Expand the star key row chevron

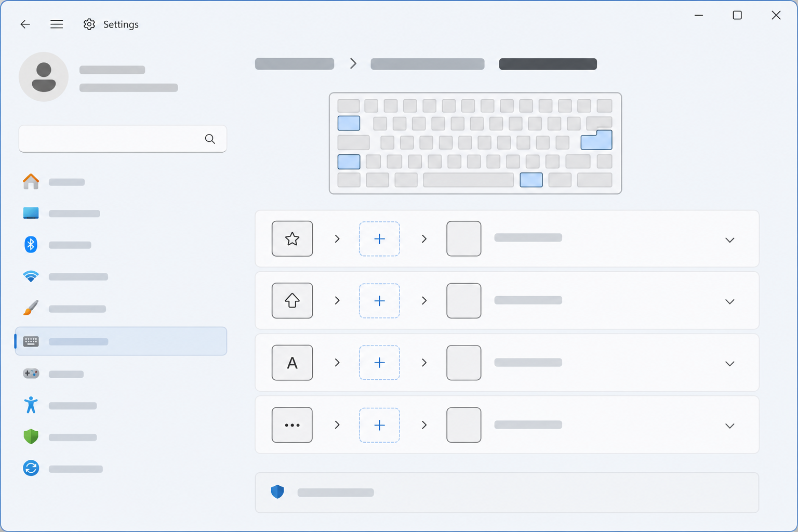point(729,240)
